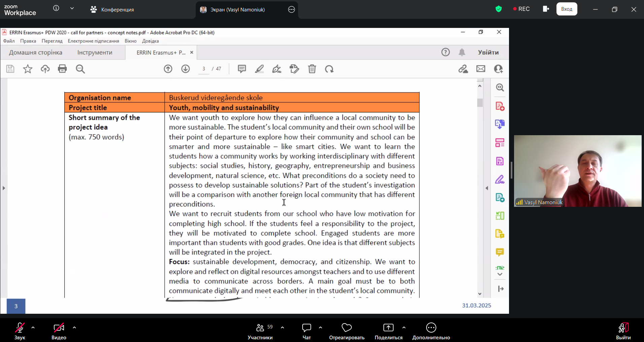Go to next page with down arrow
Screen dimensions: 644x342
tap(185, 69)
